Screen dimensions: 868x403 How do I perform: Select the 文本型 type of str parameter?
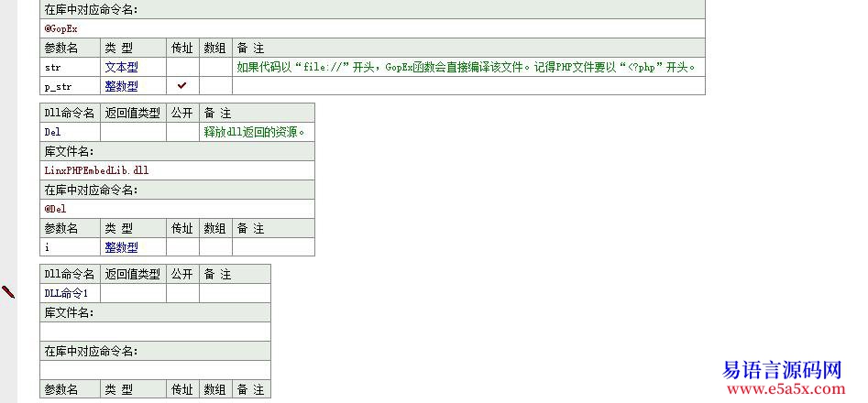tap(121, 67)
